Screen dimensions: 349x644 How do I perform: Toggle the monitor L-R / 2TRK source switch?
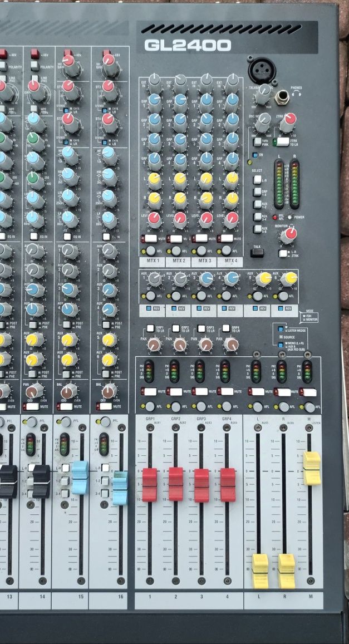tap(283, 253)
